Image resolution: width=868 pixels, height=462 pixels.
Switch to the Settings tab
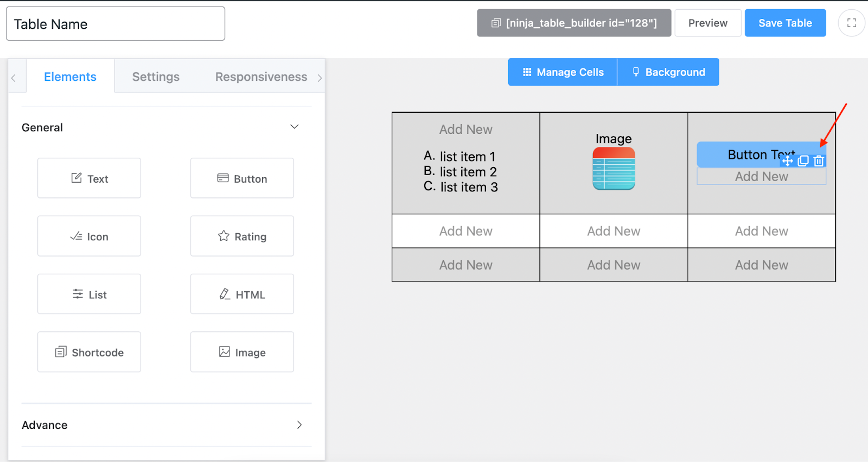coord(156,77)
